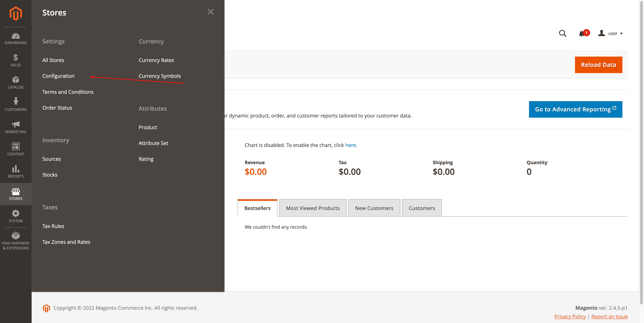
Task: Go to Advanced Reporting
Action: [575, 109]
